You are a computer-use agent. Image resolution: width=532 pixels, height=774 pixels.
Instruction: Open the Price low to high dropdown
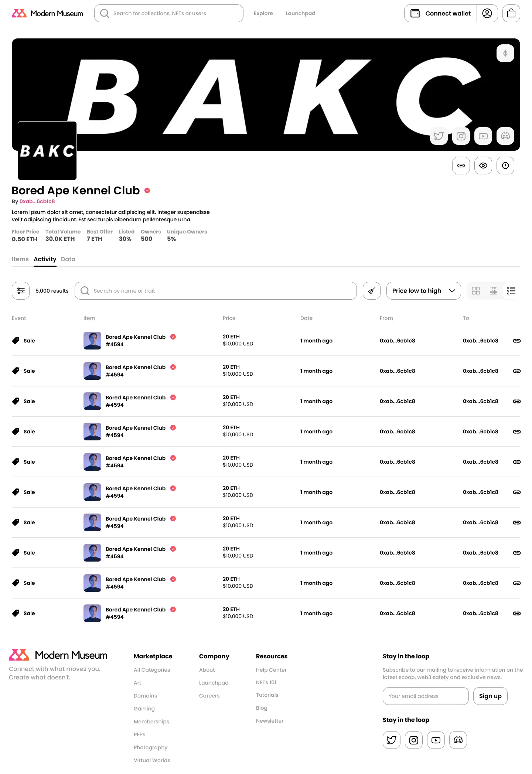click(x=424, y=291)
